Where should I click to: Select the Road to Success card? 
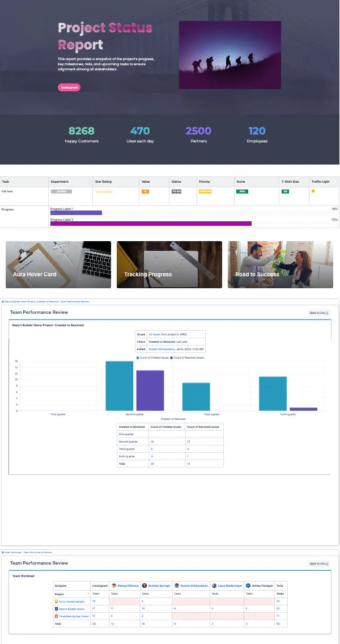click(x=280, y=264)
